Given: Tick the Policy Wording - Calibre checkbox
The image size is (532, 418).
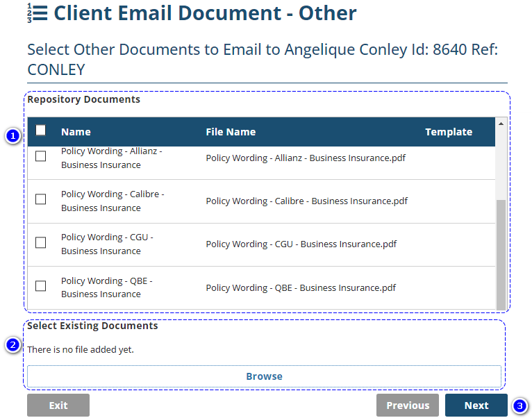Looking at the screenshot, I should point(41,199).
